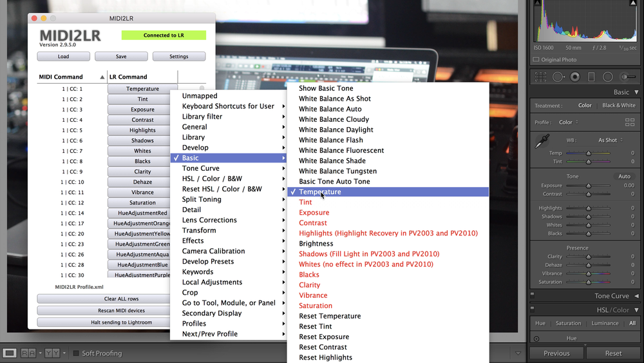Click MIDI2LR Profile.xml file name

[x=79, y=287]
